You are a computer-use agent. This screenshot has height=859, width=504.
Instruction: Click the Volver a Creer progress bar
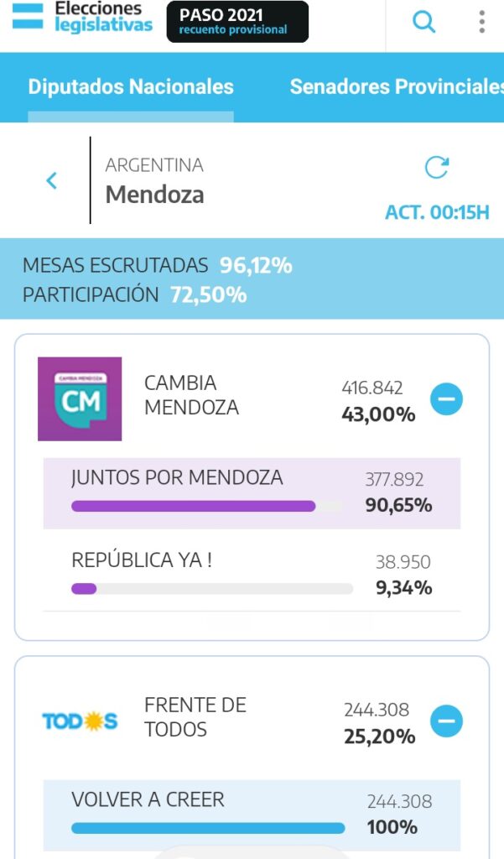[208, 828]
